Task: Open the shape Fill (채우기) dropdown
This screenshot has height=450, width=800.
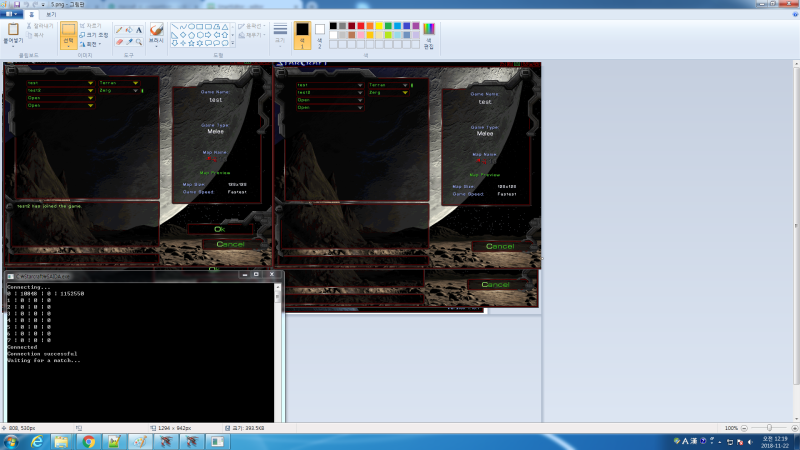Action: pos(252,35)
